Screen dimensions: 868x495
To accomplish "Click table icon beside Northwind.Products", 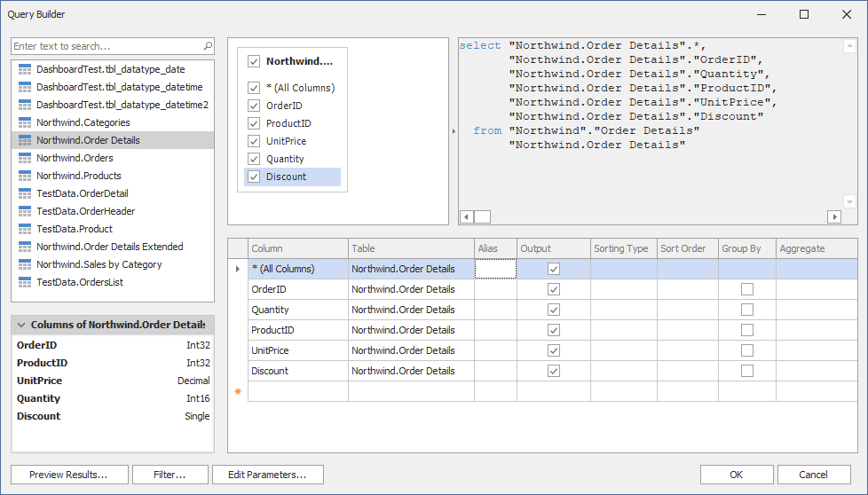I will (25, 176).
